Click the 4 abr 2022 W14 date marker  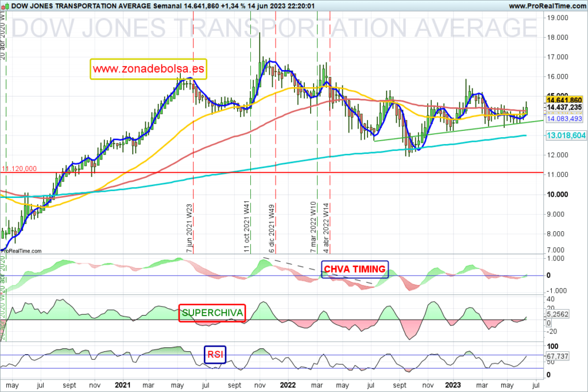pos(326,228)
